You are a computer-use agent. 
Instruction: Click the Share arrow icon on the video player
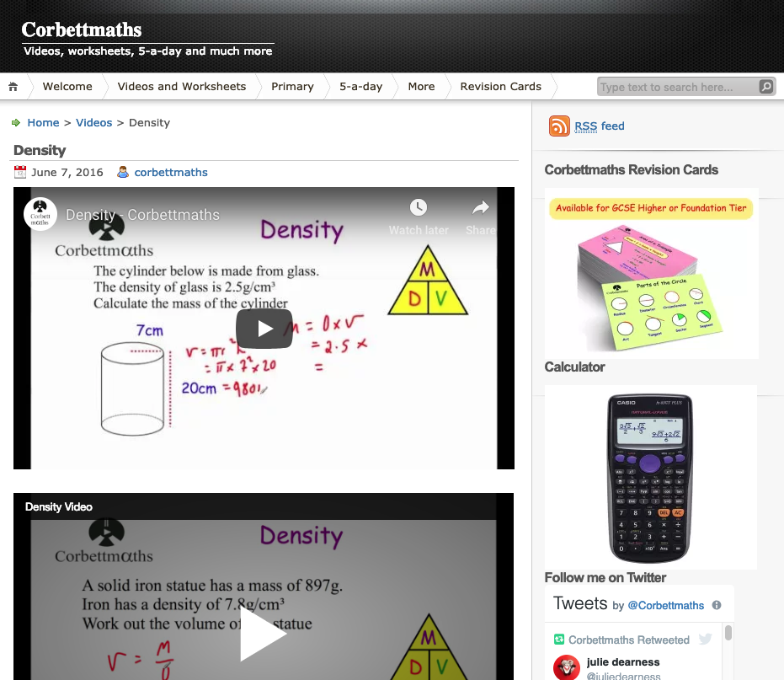coord(479,207)
